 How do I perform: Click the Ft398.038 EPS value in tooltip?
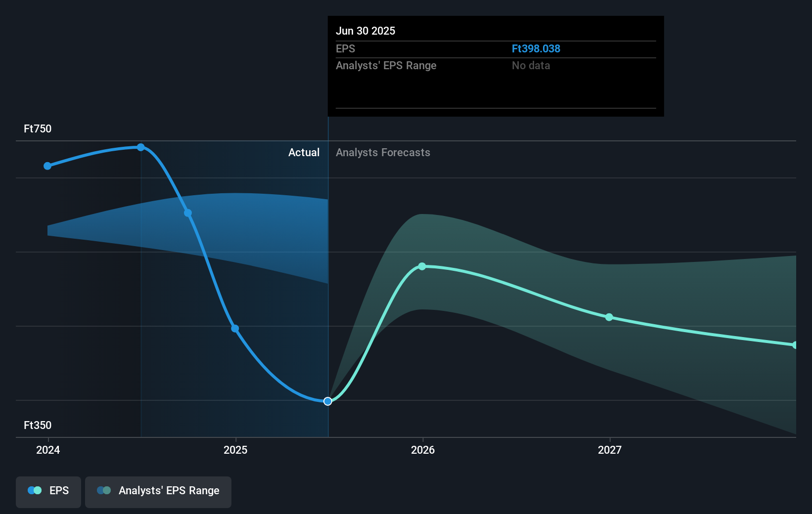(536, 48)
